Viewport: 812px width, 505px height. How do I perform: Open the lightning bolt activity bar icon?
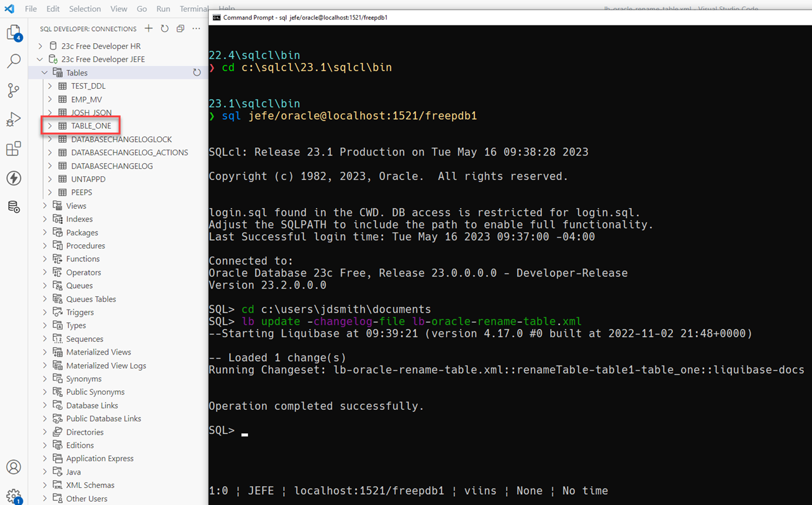click(13, 178)
